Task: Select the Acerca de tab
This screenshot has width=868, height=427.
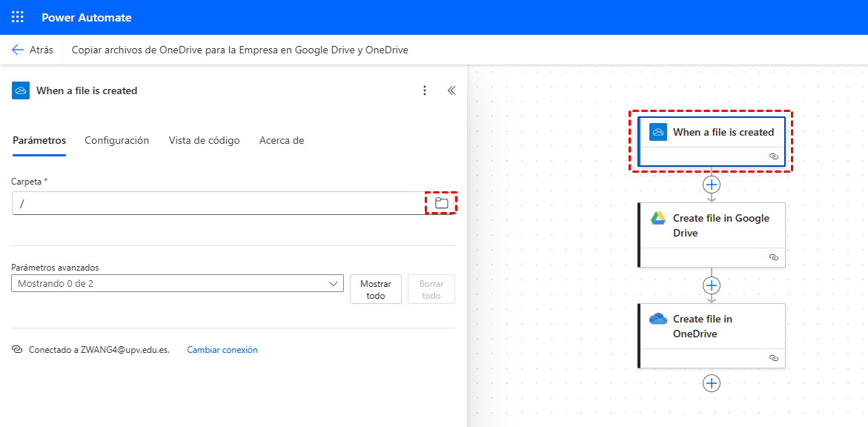Action: click(x=282, y=140)
